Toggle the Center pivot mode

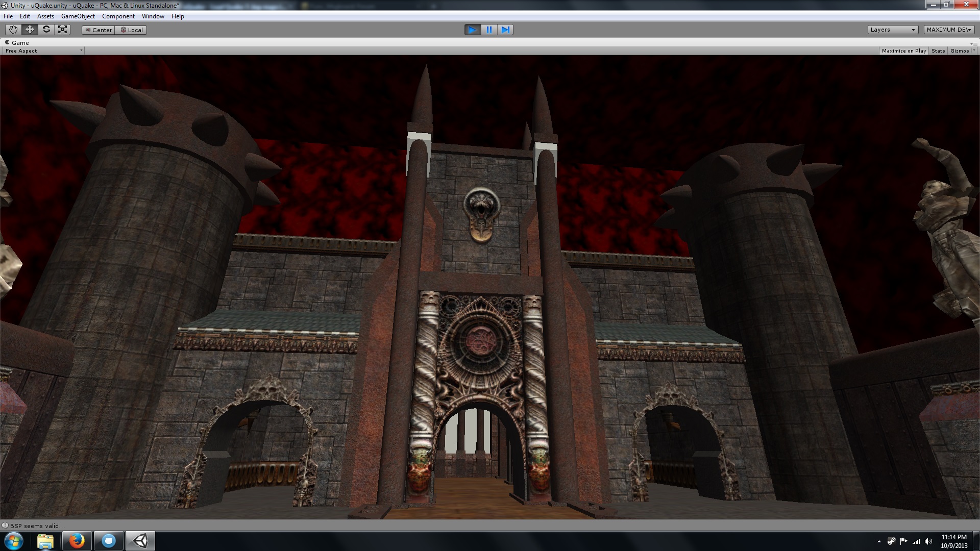[98, 30]
